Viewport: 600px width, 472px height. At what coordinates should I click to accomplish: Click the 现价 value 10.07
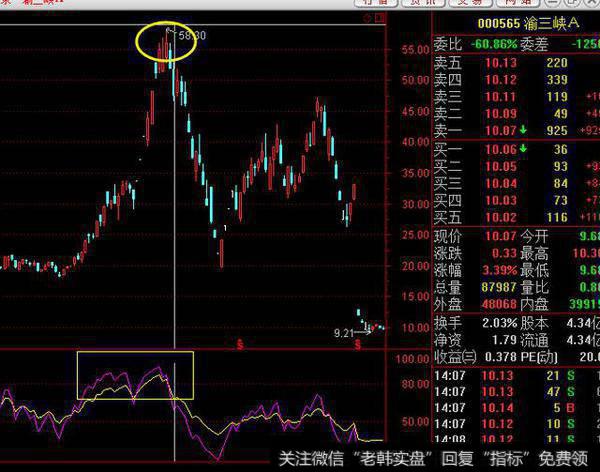tap(501, 236)
